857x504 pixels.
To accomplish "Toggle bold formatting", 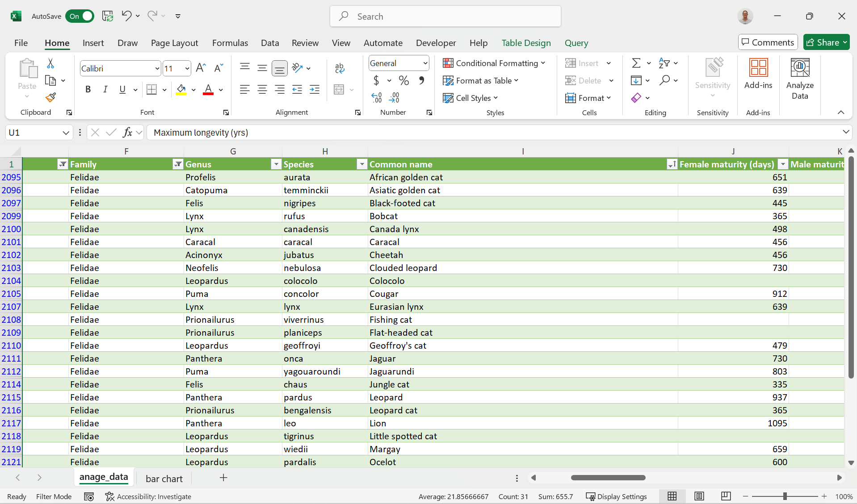I will tap(88, 89).
